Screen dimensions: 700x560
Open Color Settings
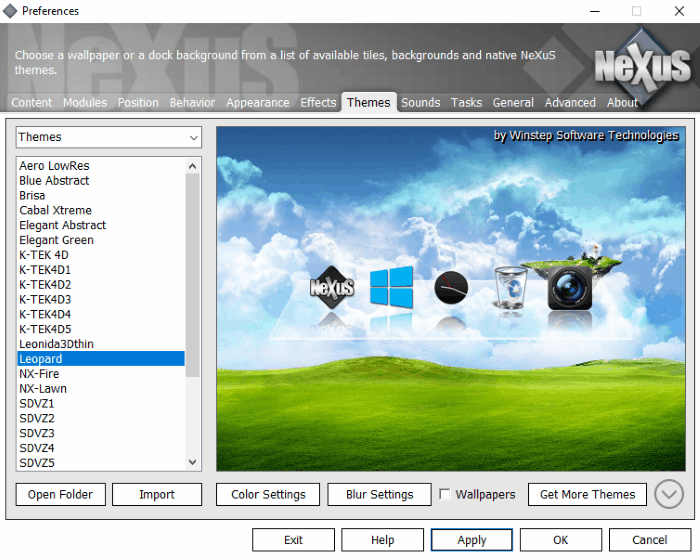pyautogui.click(x=268, y=494)
